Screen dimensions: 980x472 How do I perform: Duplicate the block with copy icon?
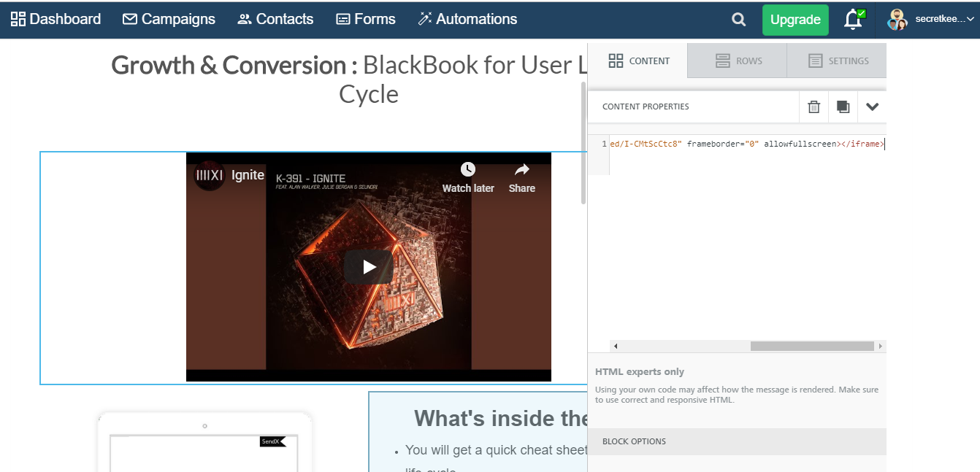point(843,107)
